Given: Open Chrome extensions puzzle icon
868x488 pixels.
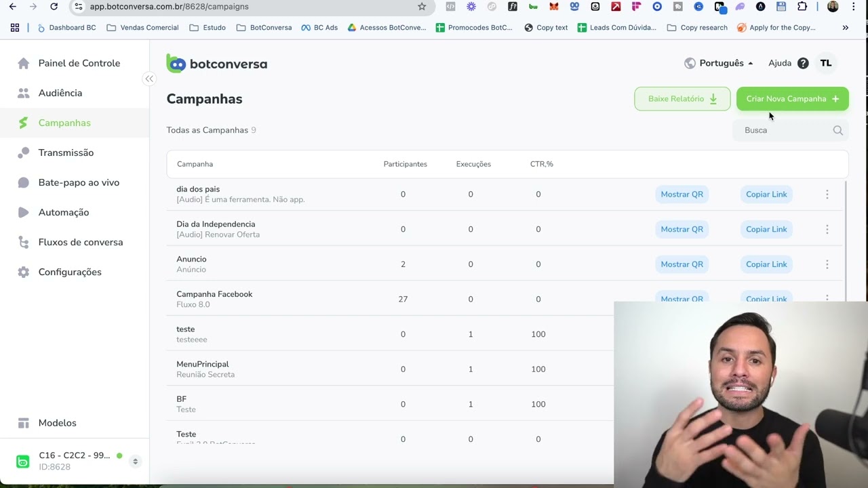Looking at the screenshot, I should [x=802, y=7].
